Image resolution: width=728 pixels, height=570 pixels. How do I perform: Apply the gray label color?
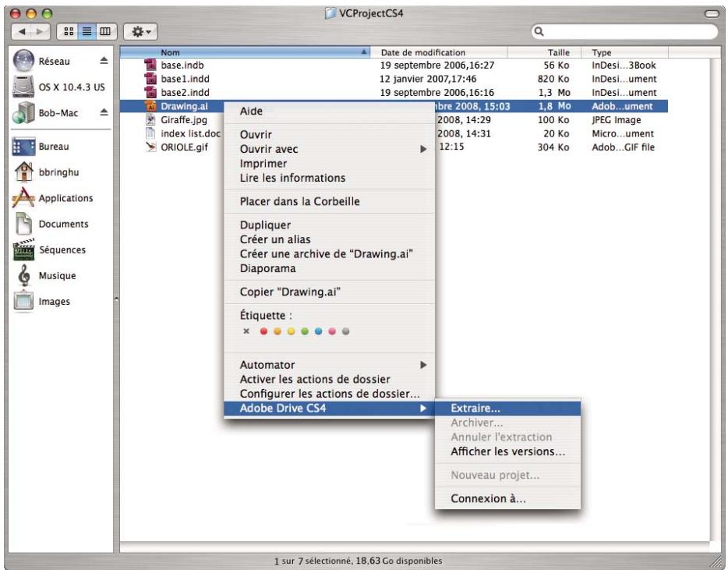[345, 331]
